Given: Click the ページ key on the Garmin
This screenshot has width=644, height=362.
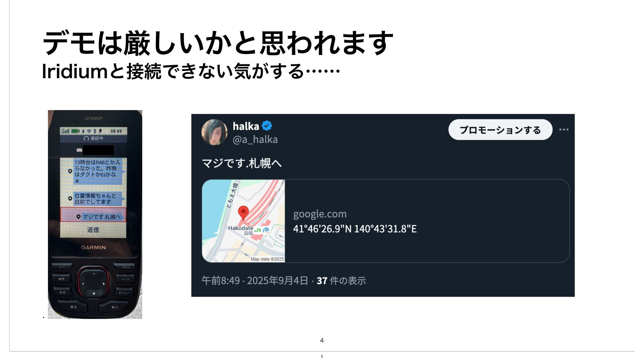Looking at the screenshot, I should 125,278.
